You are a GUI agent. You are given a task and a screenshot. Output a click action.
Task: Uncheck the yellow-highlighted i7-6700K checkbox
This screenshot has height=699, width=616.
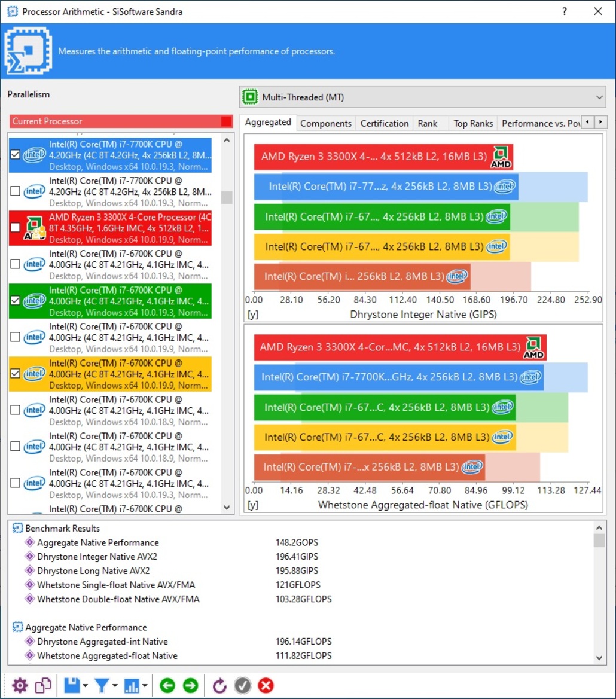pos(15,374)
